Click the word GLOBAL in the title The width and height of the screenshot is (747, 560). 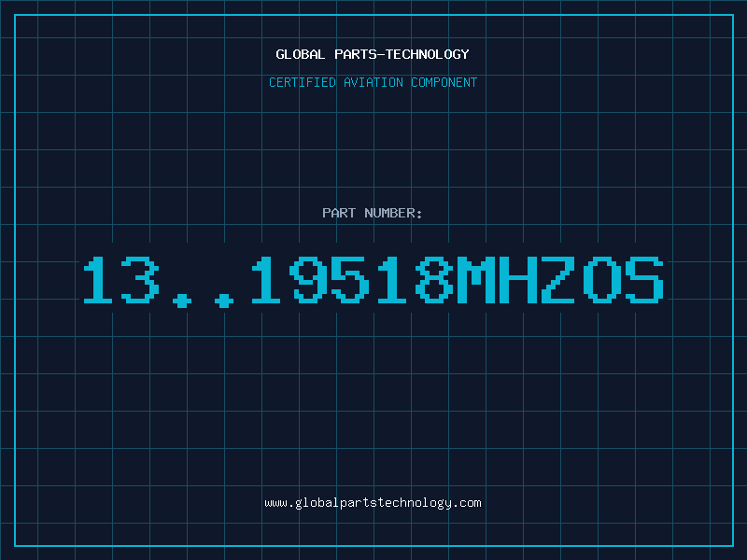tap(301, 54)
